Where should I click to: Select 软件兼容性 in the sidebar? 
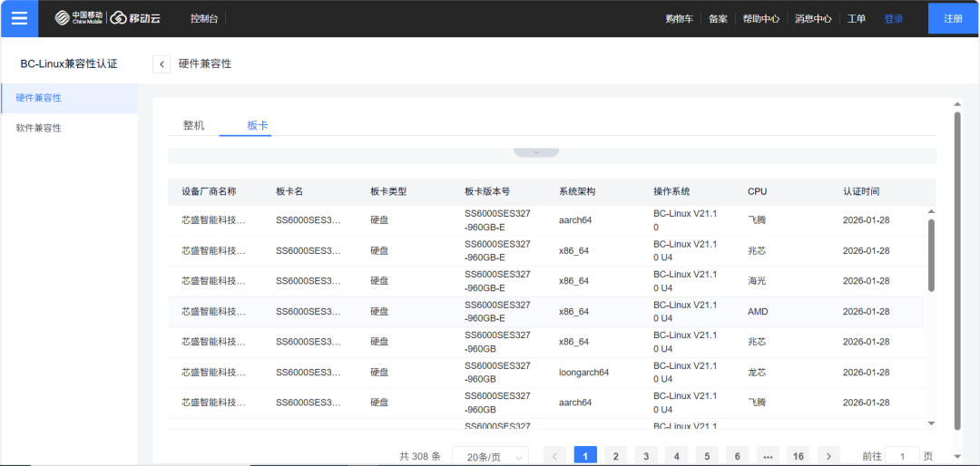pos(69,128)
